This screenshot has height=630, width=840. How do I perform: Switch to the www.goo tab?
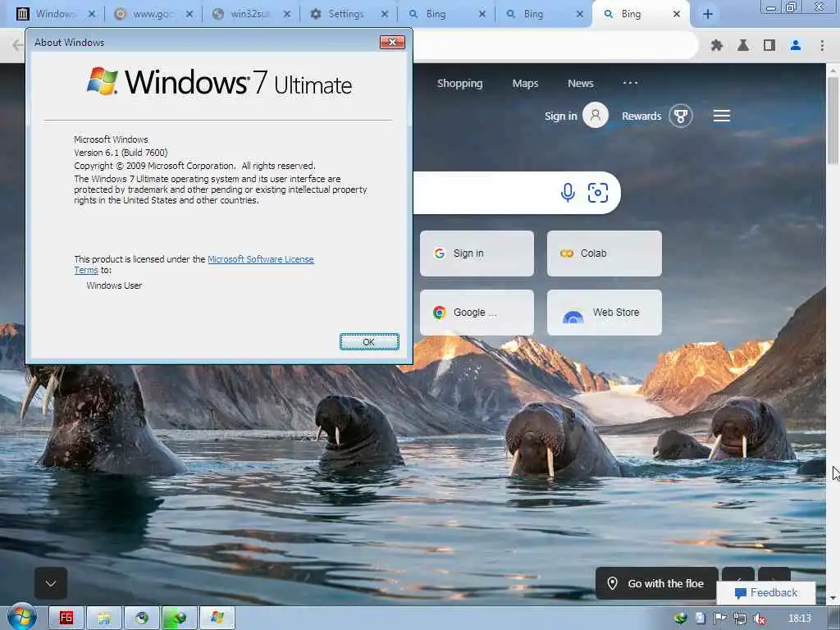[x=153, y=15]
